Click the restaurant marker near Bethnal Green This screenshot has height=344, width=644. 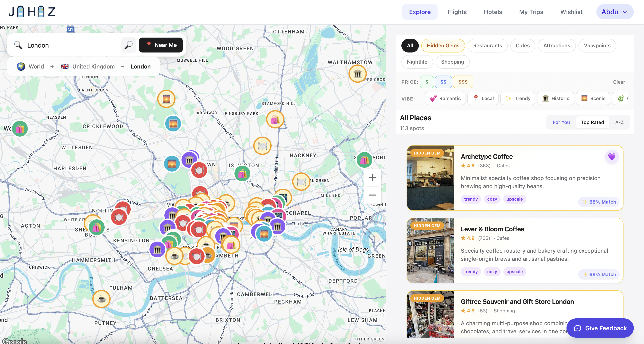(x=301, y=182)
